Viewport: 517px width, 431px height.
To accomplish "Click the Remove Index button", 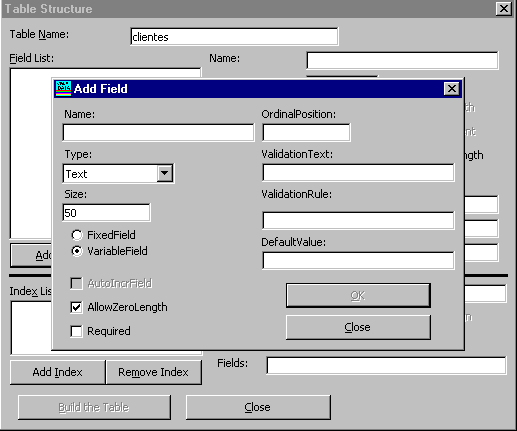I will pyautogui.click(x=154, y=372).
